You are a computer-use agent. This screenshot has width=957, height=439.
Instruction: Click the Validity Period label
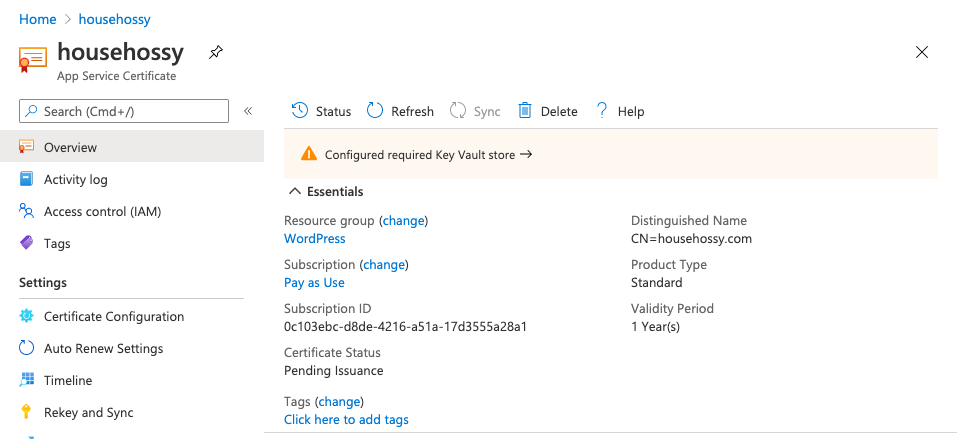(x=672, y=309)
